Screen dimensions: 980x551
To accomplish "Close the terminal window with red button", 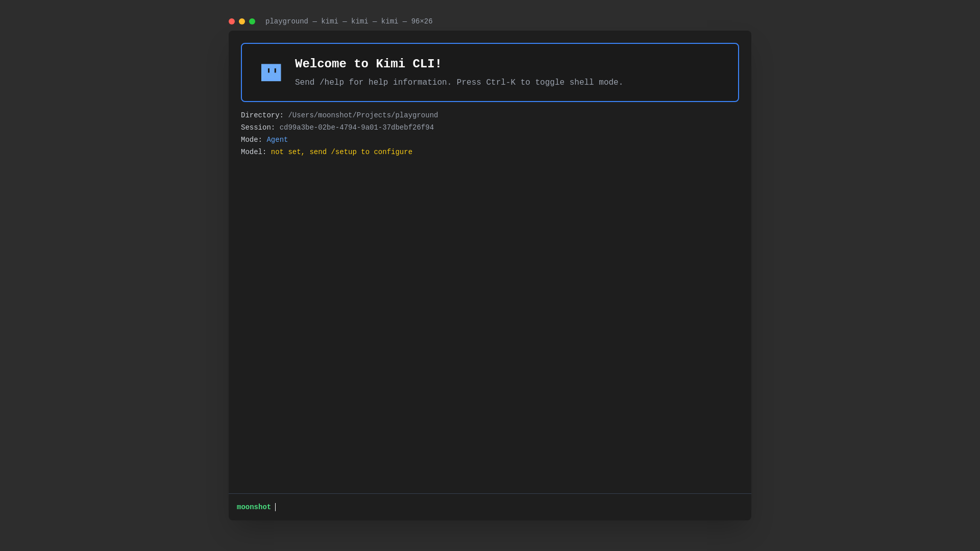I will [232, 21].
